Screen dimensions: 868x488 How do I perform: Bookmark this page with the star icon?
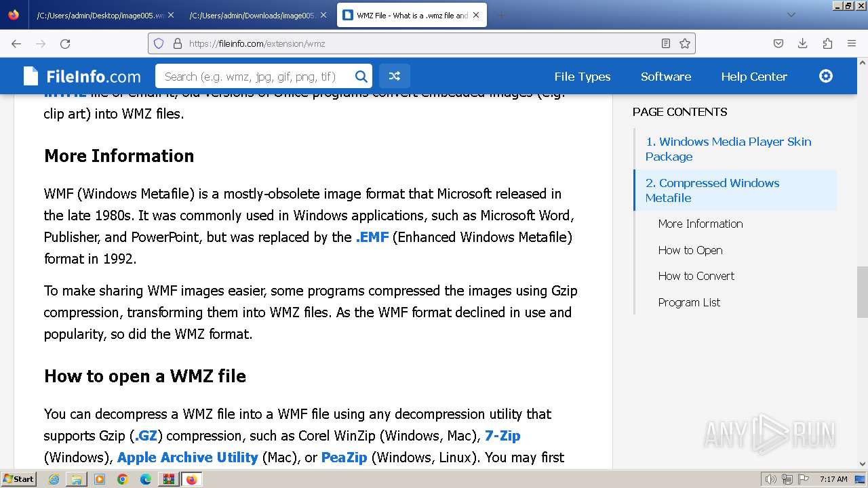coord(685,43)
